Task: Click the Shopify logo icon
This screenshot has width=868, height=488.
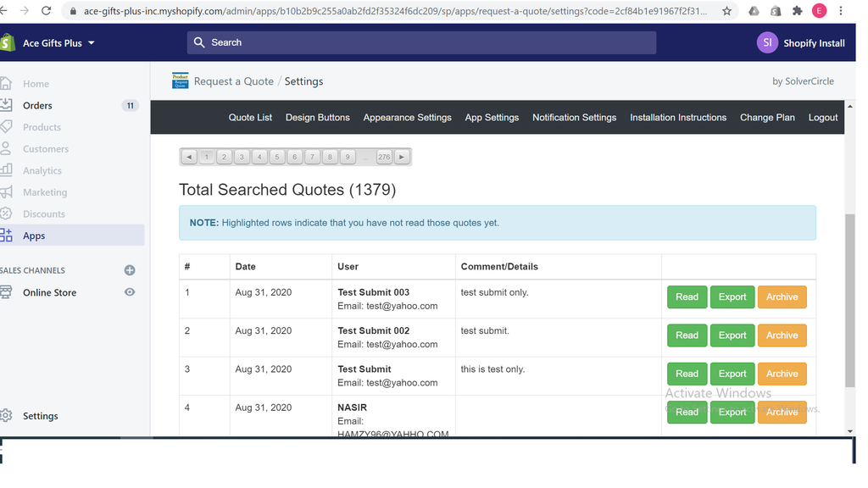Action: pyautogui.click(x=7, y=42)
